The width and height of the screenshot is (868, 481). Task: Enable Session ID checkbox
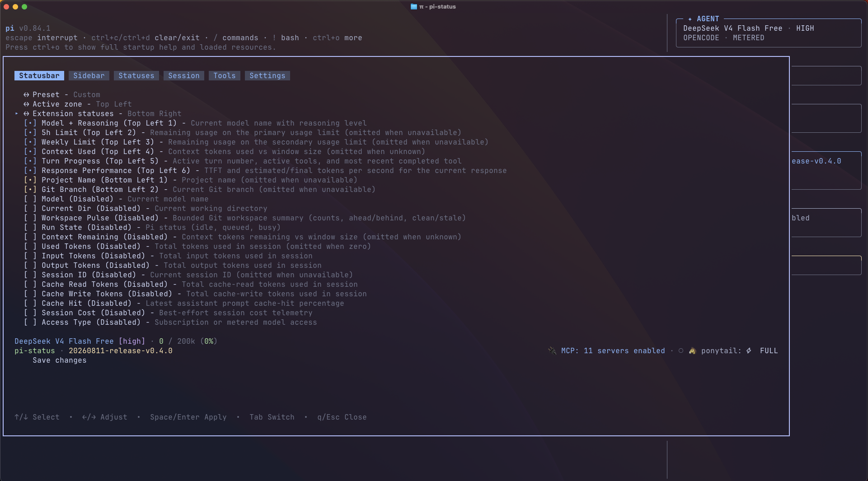(30, 275)
